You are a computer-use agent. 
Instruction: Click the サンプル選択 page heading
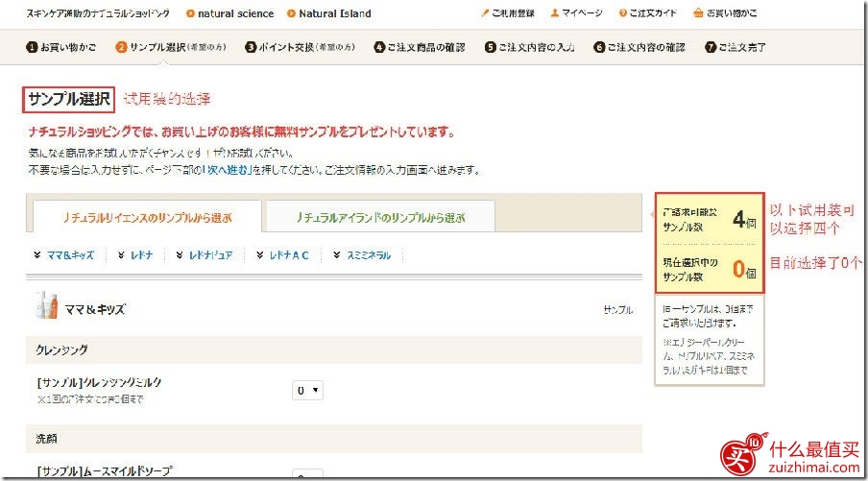click(68, 100)
